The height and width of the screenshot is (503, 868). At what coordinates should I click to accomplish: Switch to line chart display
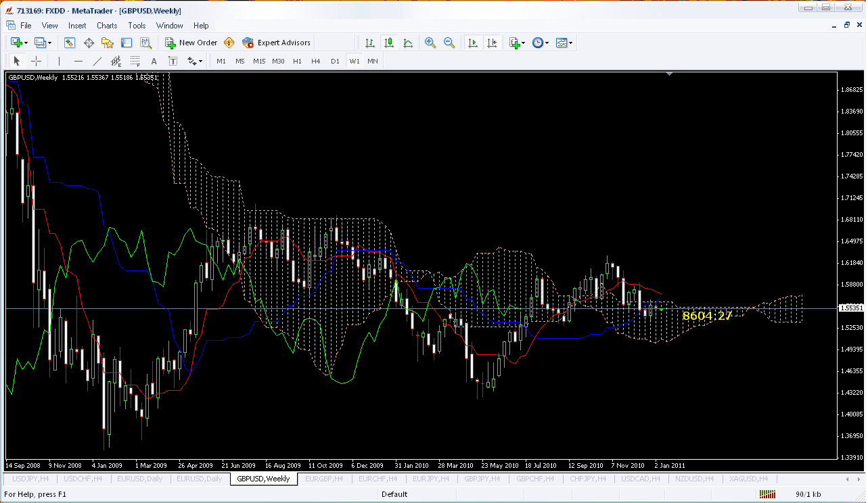tap(408, 43)
